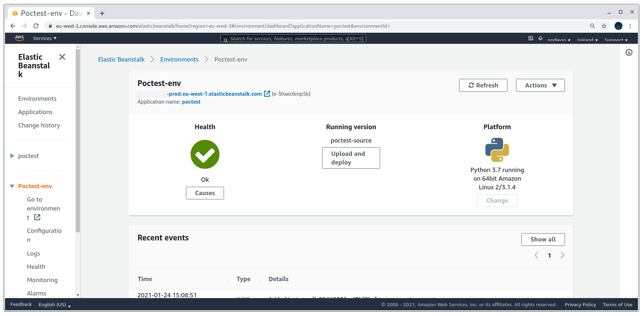644x316 pixels.
Task: Navigate back in the browser
Action: [x=13, y=26]
